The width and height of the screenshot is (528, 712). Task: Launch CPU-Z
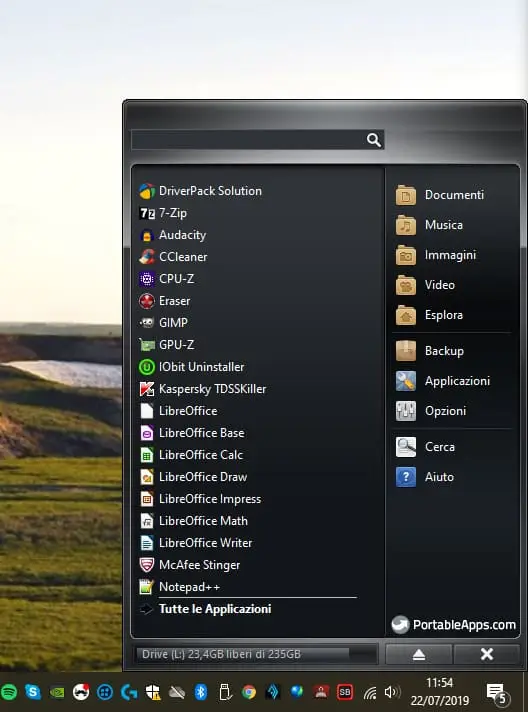(x=167, y=279)
